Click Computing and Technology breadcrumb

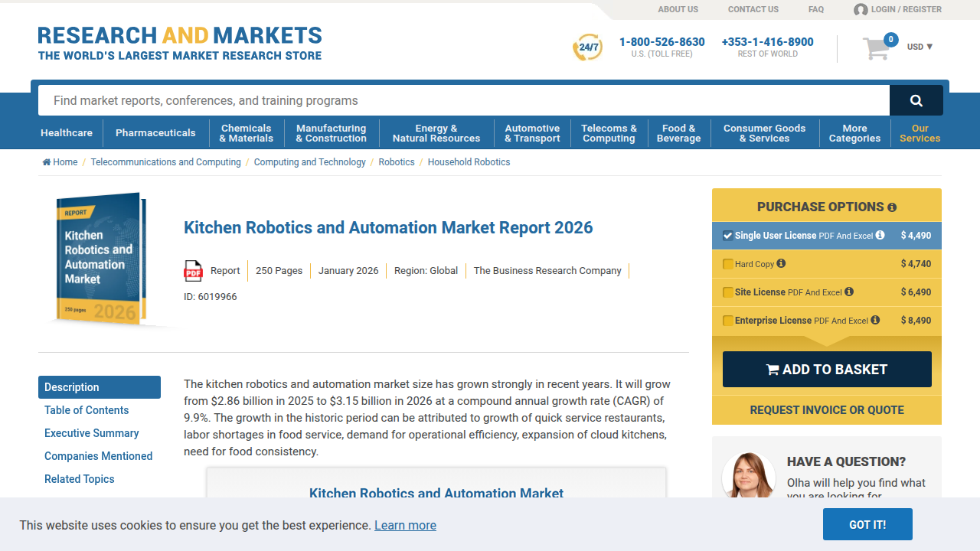[310, 162]
